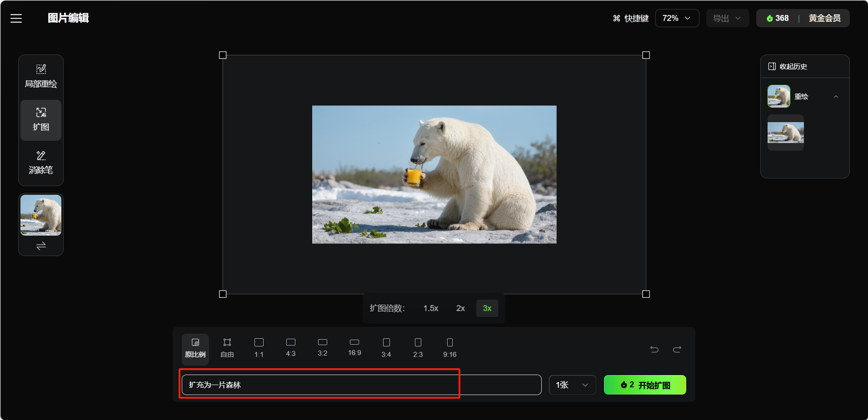Open the hamburger menu
This screenshot has width=868, height=420.
16,18
